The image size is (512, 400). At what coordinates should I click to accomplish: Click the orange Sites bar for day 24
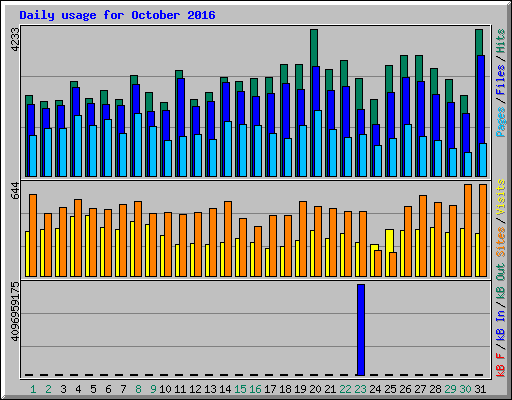pyautogui.click(x=378, y=263)
